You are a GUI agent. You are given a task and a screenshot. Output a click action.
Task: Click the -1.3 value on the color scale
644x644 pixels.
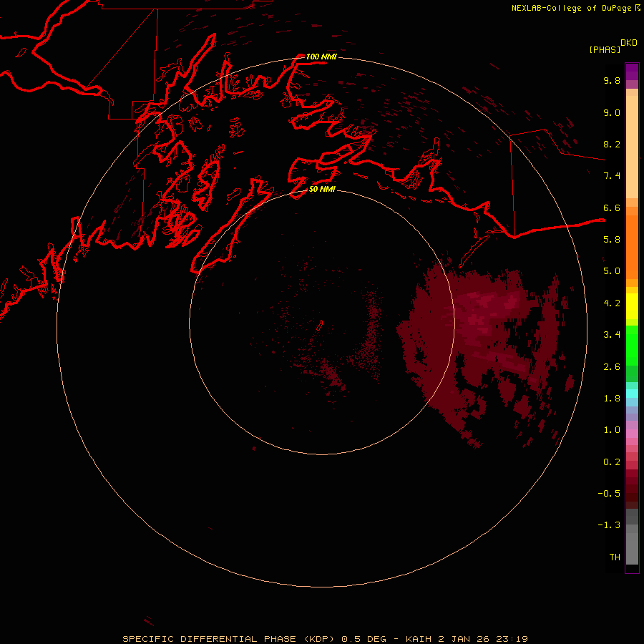(609, 525)
